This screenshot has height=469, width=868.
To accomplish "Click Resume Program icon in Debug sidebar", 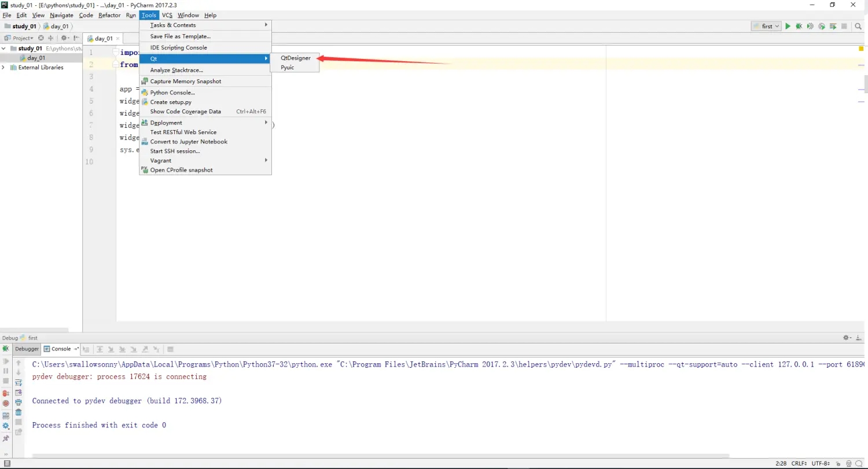I will pos(6,361).
